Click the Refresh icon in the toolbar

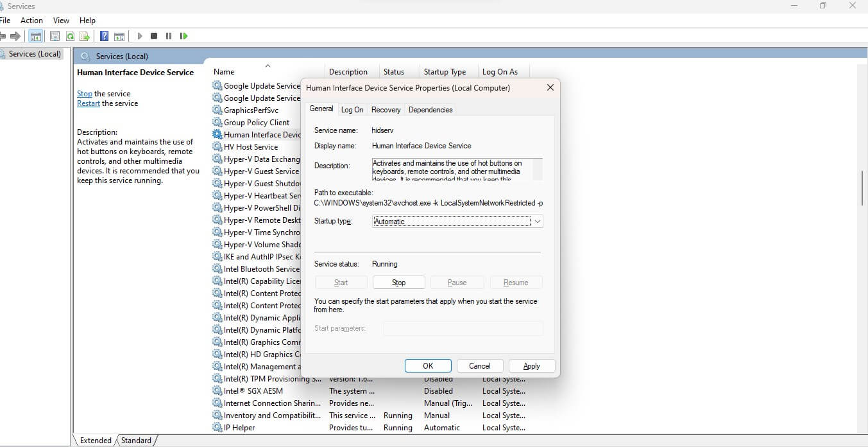pos(71,36)
